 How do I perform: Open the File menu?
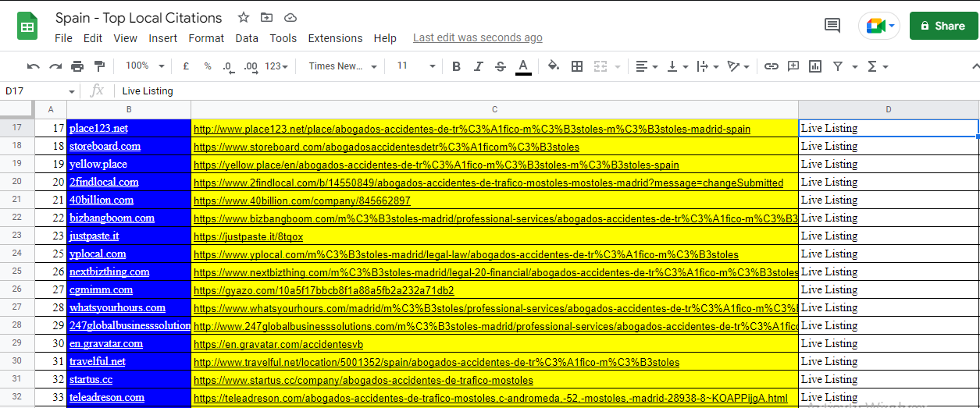click(x=63, y=38)
